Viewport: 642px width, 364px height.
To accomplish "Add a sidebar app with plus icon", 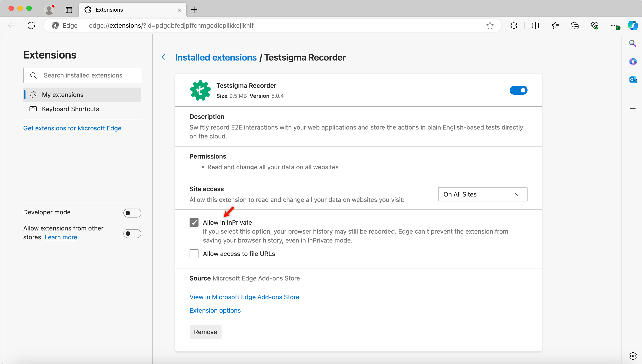I will pyautogui.click(x=633, y=108).
